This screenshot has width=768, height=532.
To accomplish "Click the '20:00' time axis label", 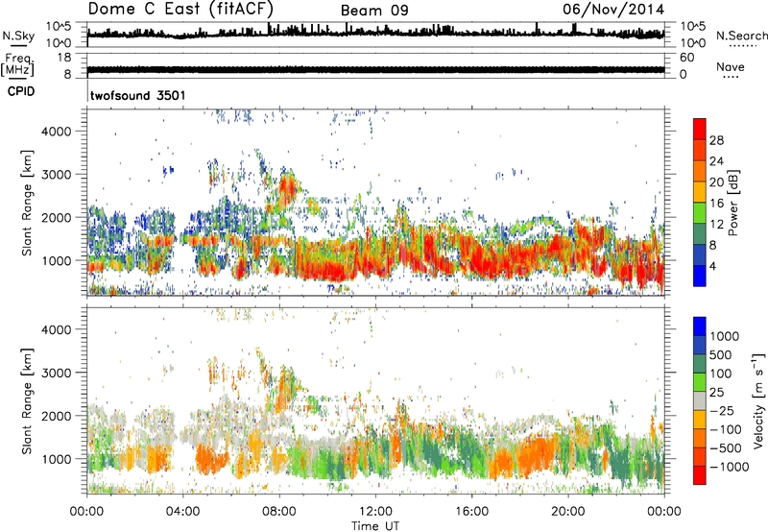I will pyautogui.click(x=568, y=512).
